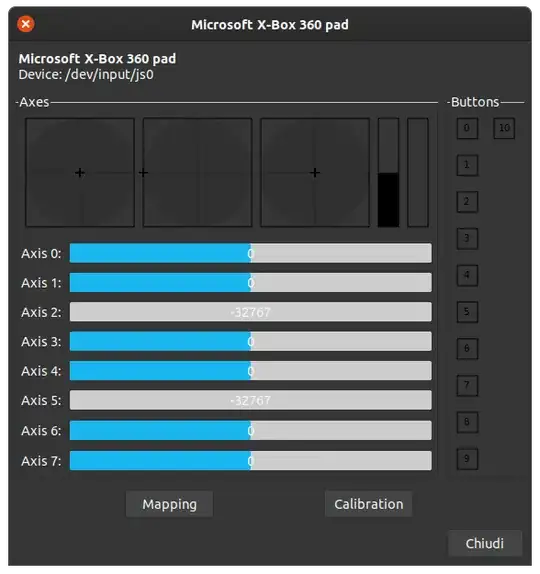Click button indicator 2
This screenshot has width=540, height=574.
coord(467,202)
